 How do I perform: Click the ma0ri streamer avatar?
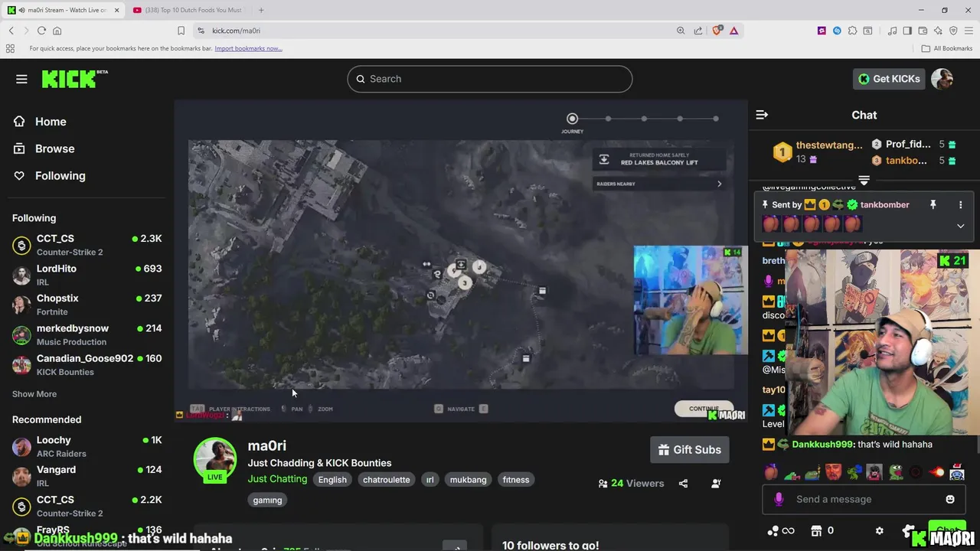[214, 458]
